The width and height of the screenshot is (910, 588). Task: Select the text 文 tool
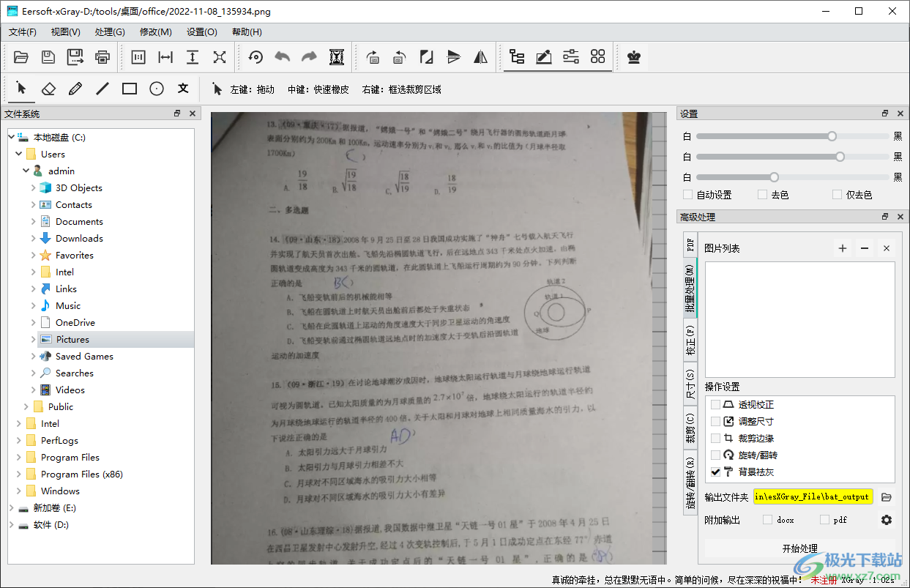pyautogui.click(x=184, y=89)
